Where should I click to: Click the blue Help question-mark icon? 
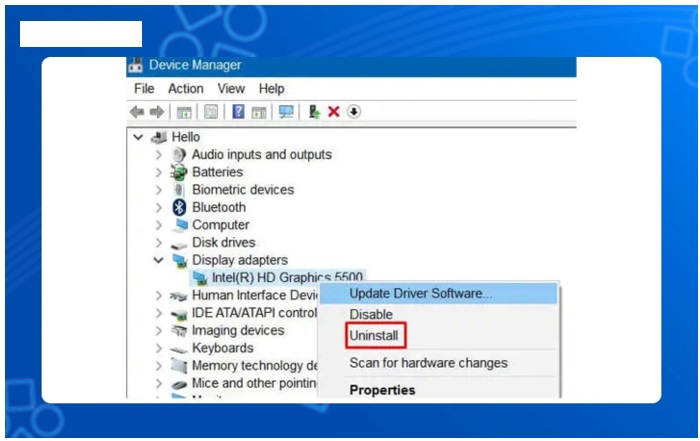pos(239,112)
